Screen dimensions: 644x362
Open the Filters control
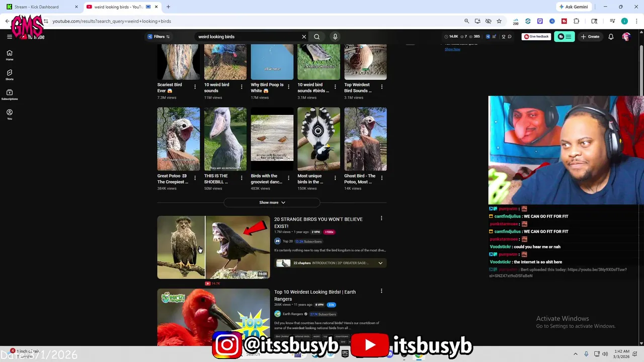[158, 37]
